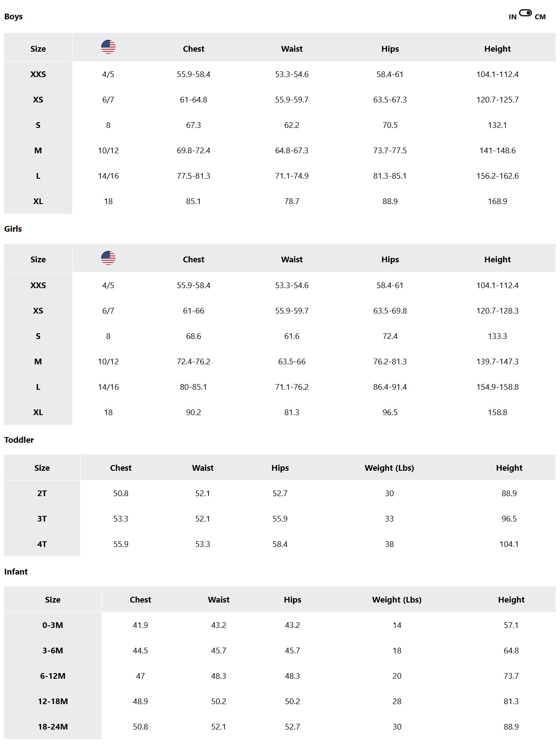This screenshot has width=560, height=744.
Task: Click the Girls table Waist column header
Action: click(x=292, y=259)
